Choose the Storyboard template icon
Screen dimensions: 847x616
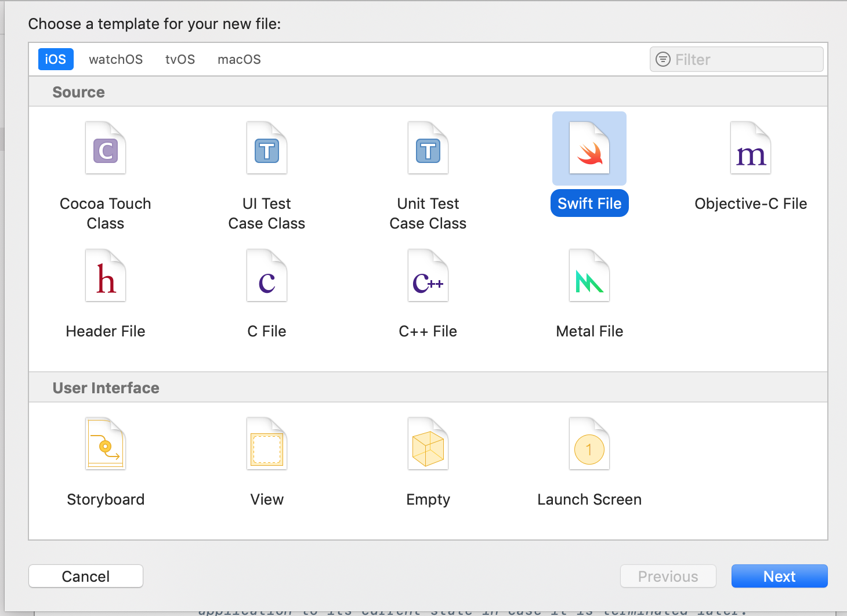point(106,444)
